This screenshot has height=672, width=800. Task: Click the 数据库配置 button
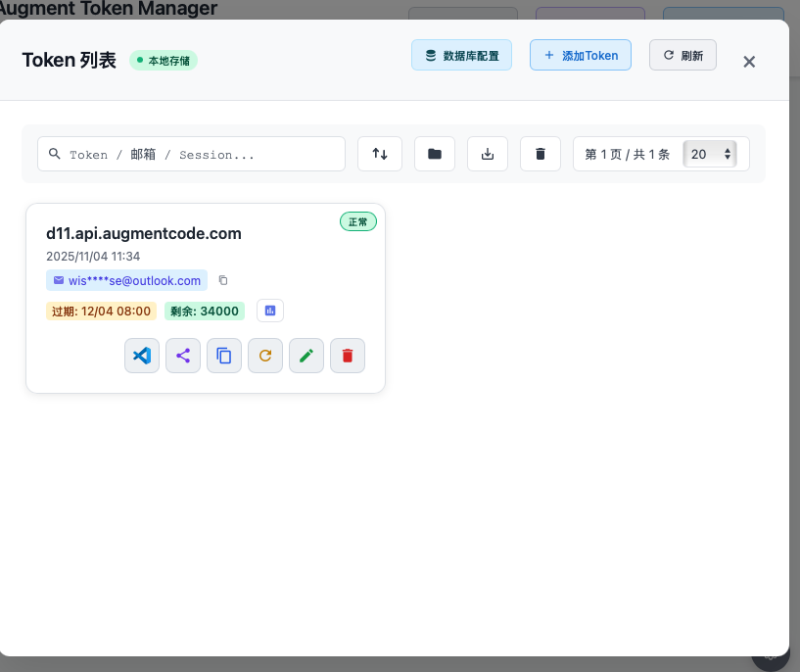tap(461, 56)
